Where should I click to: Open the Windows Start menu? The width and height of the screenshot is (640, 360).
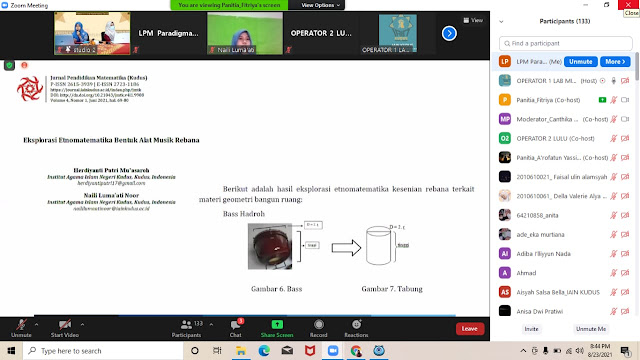point(11,351)
